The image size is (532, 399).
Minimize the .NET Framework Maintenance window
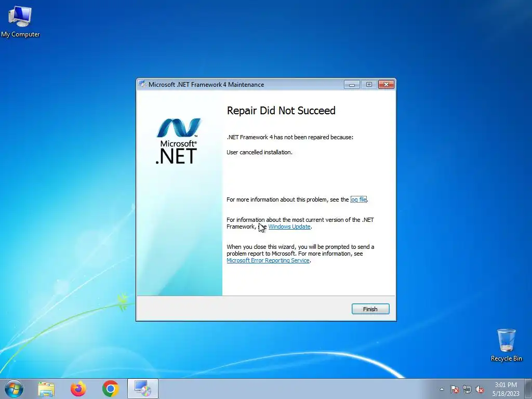tap(352, 85)
